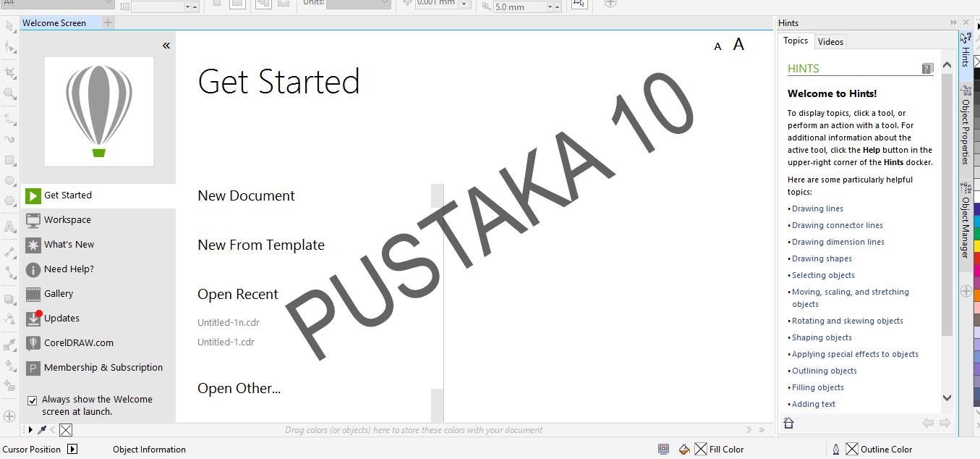Select the Pick tool in toolbox
980x459 pixels.
[x=9, y=27]
